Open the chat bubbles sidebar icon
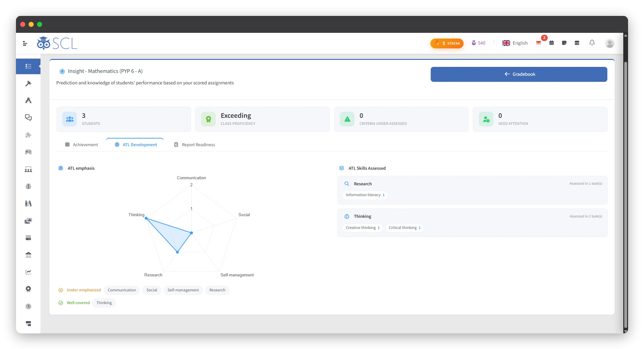 point(28,118)
